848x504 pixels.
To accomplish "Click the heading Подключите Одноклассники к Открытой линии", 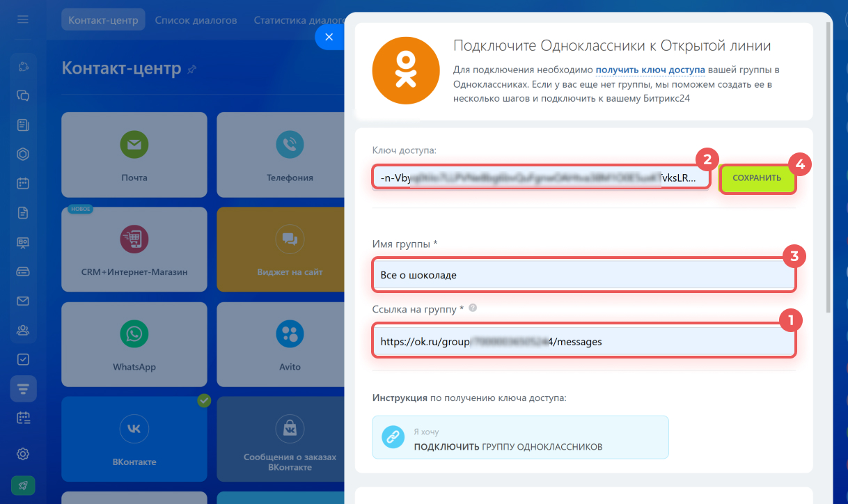I will point(612,46).
